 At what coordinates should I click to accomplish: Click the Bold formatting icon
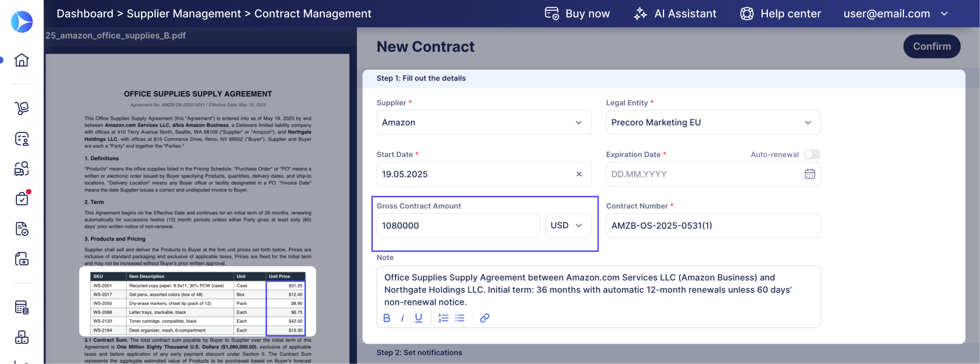[x=386, y=318]
